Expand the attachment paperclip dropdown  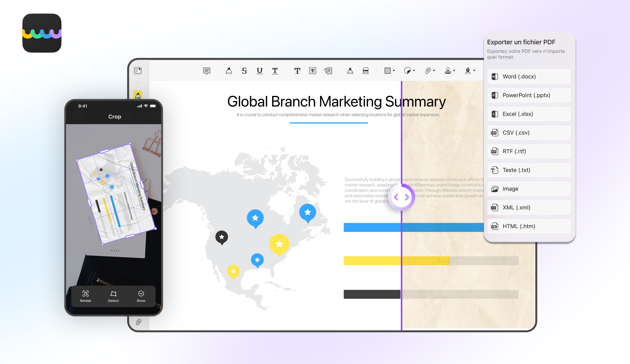click(x=434, y=71)
